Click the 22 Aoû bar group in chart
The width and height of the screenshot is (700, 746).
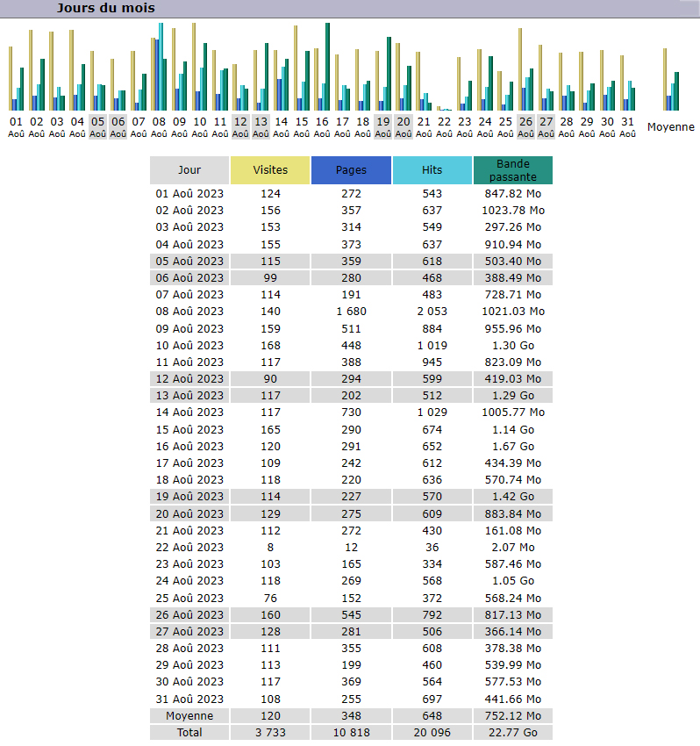(444, 109)
